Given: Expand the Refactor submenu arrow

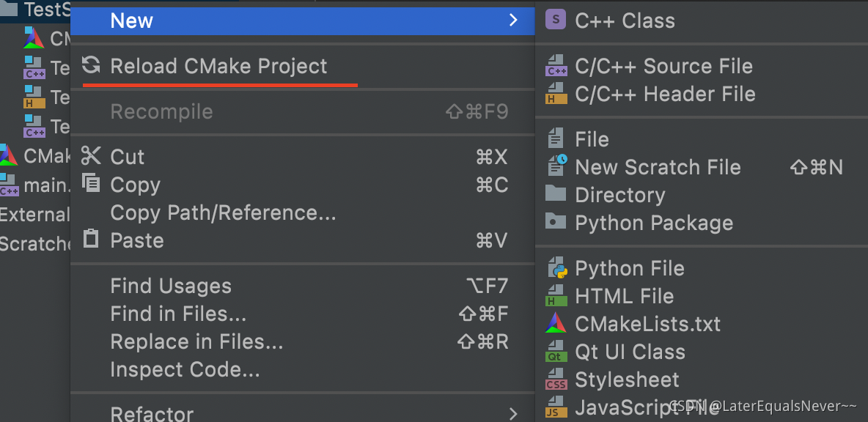Looking at the screenshot, I should pos(513,414).
